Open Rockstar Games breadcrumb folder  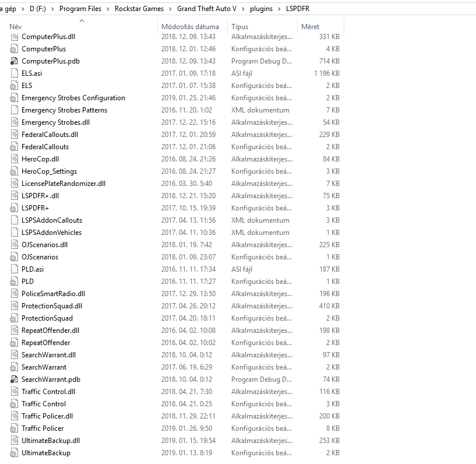tap(139, 9)
